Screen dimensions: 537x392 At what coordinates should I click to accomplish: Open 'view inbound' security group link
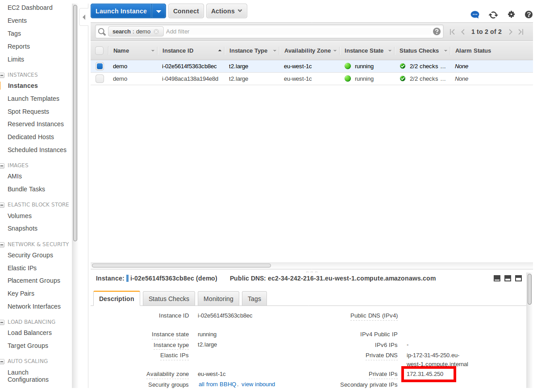click(x=258, y=384)
